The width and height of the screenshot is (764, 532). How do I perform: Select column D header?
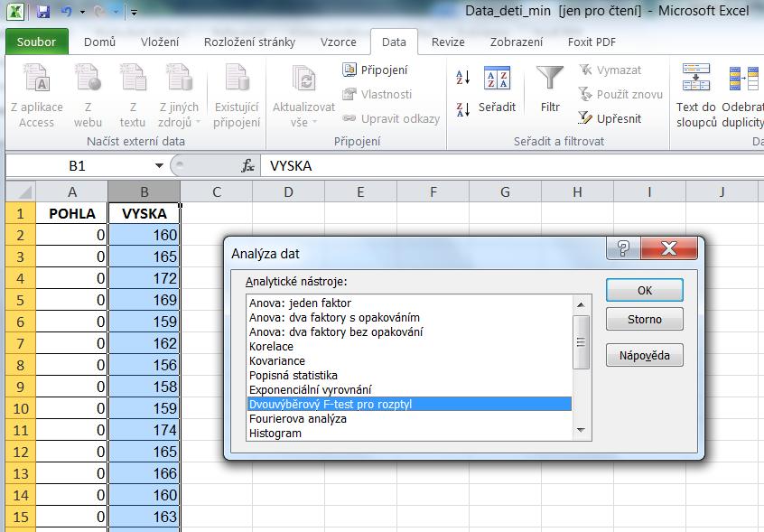tap(288, 192)
